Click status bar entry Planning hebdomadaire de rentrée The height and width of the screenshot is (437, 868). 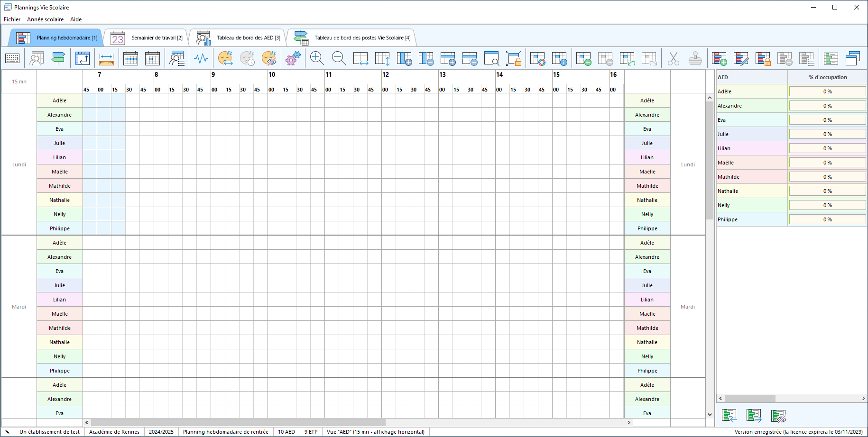tap(226, 432)
